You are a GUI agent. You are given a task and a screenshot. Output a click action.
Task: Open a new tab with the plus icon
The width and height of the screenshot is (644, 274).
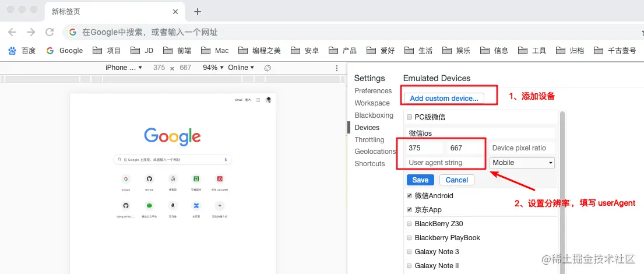[197, 12]
